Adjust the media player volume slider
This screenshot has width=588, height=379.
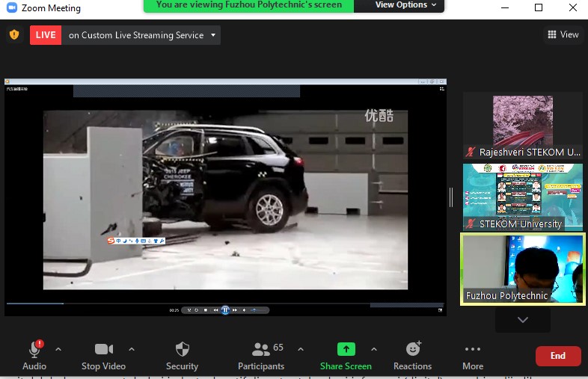pos(259,310)
